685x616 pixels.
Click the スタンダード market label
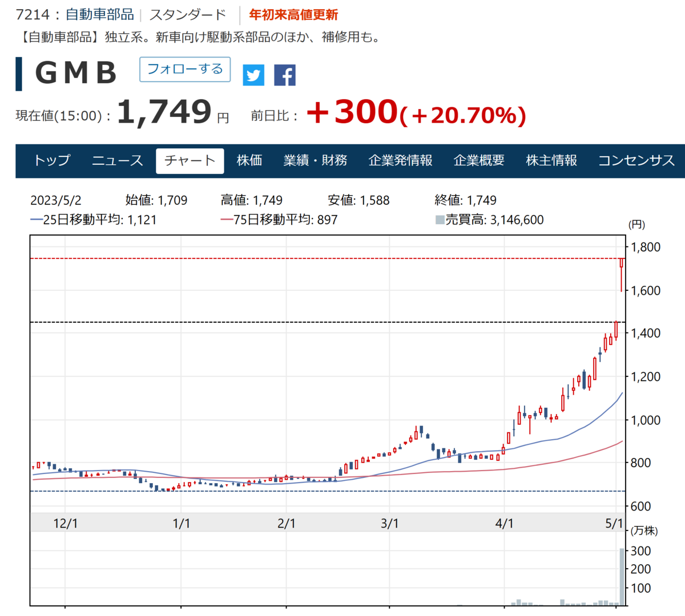coord(188,14)
